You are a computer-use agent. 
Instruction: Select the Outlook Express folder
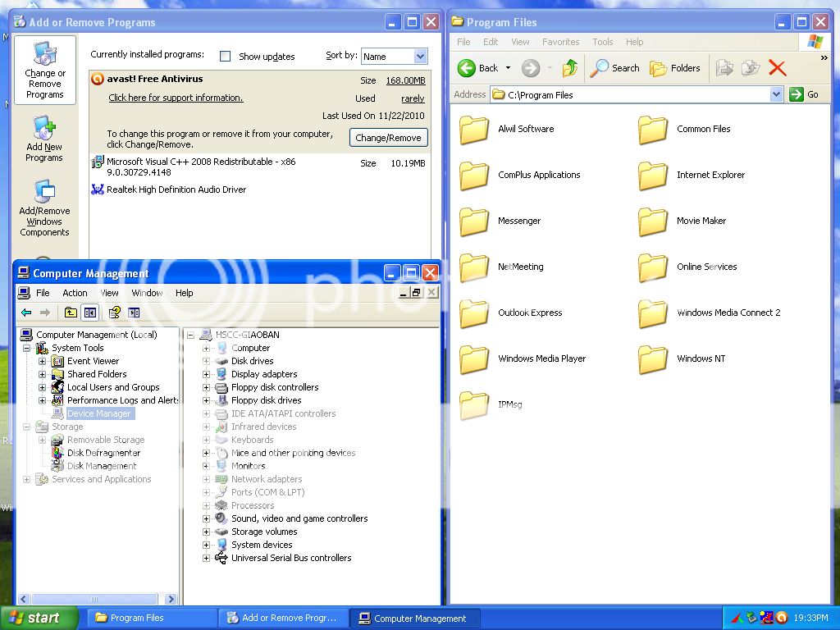pyautogui.click(x=511, y=313)
